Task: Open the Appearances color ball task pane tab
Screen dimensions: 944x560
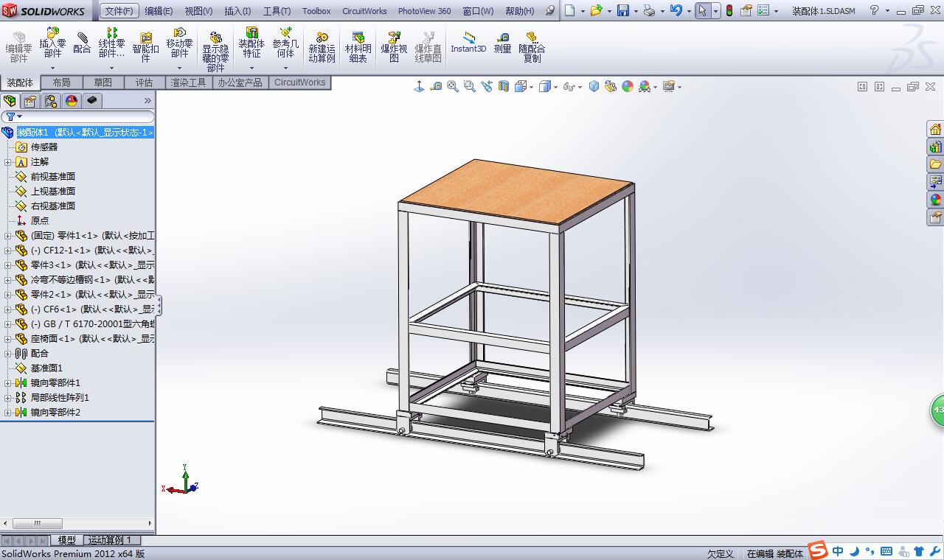Action: coord(935,200)
